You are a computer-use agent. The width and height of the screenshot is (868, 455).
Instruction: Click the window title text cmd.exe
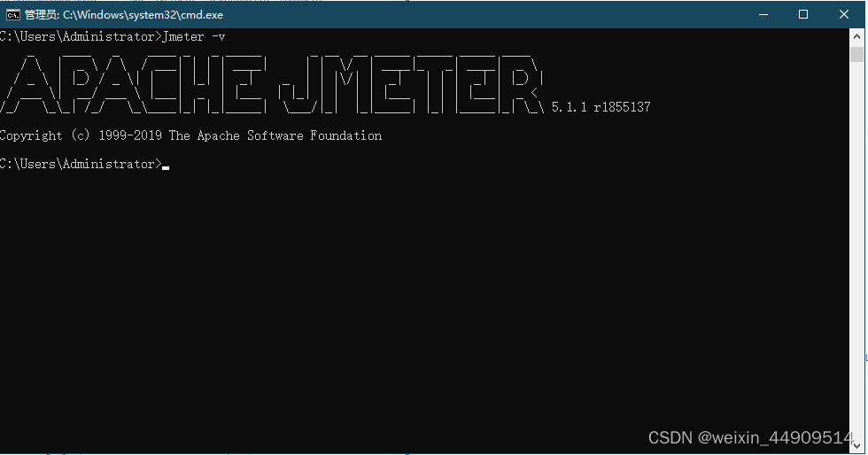click(x=124, y=15)
